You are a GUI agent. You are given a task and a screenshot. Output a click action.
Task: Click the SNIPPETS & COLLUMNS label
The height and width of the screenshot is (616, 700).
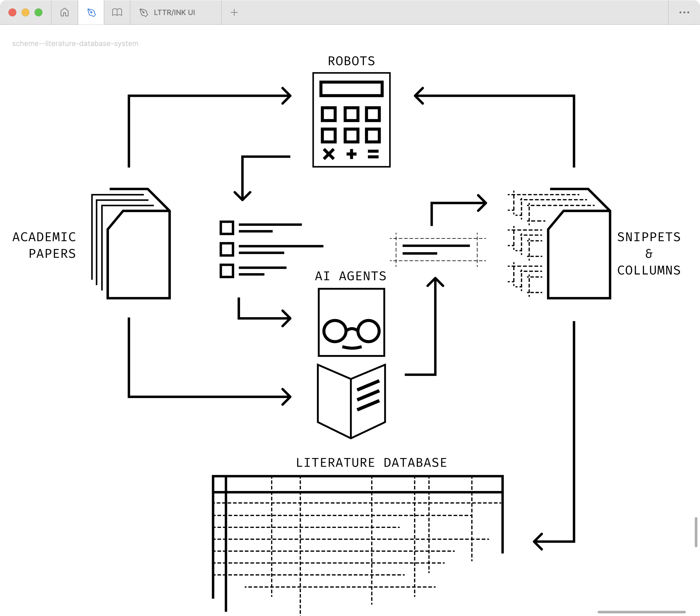tap(649, 254)
